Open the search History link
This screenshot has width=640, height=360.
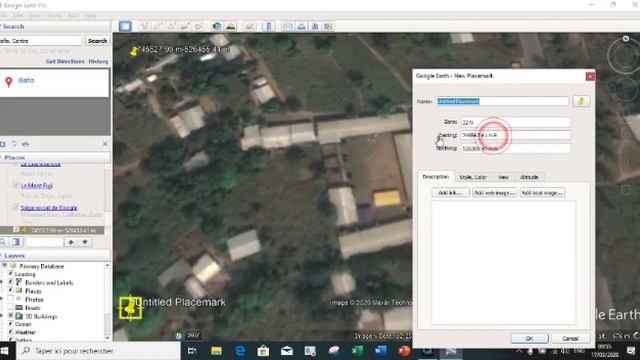(x=98, y=61)
